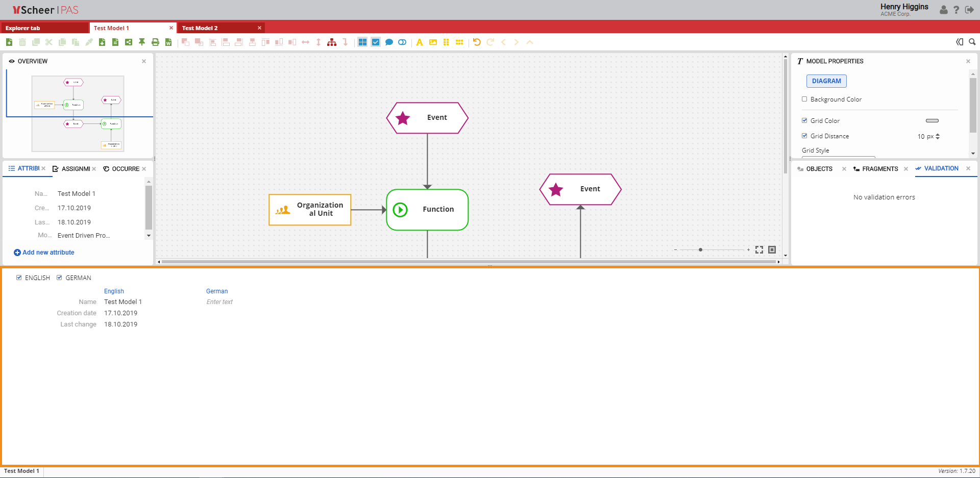This screenshot has width=980, height=478.
Task: Open the OBJECTS panel tab
Action: [x=819, y=169]
